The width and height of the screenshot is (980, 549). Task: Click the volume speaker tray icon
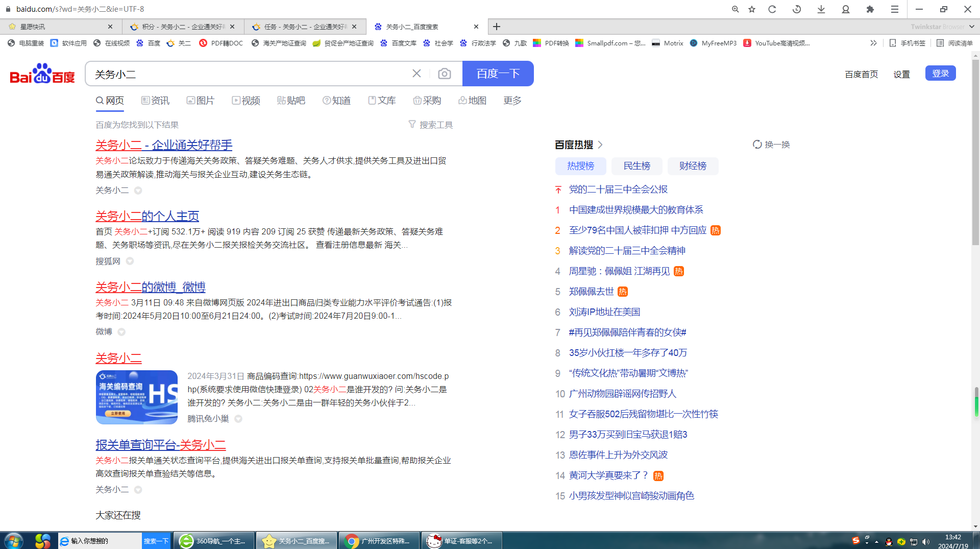click(x=926, y=542)
